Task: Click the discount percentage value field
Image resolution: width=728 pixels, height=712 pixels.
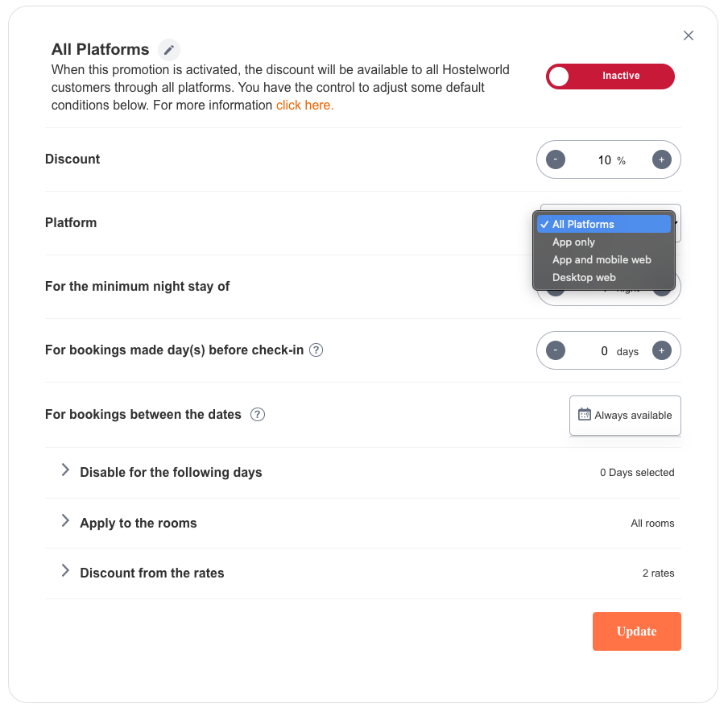Action: pyautogui.click(x=603, y=159)
